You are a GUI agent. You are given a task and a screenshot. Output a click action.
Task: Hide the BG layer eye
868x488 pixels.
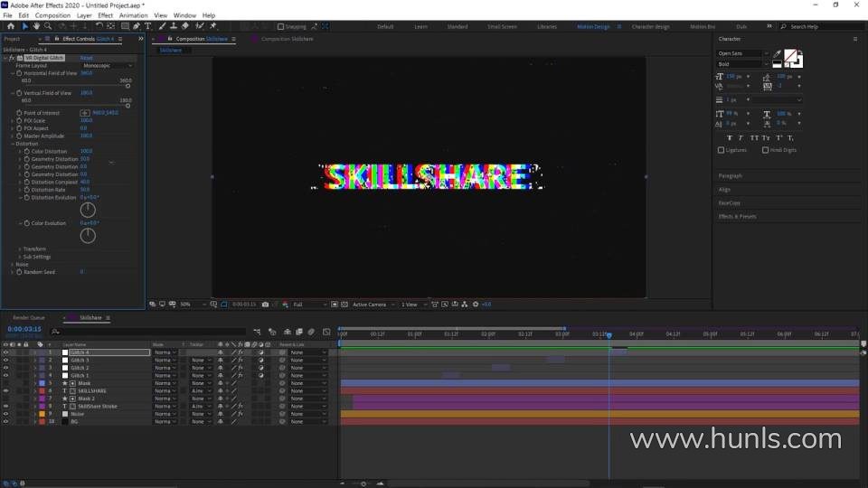coord(5,422)
